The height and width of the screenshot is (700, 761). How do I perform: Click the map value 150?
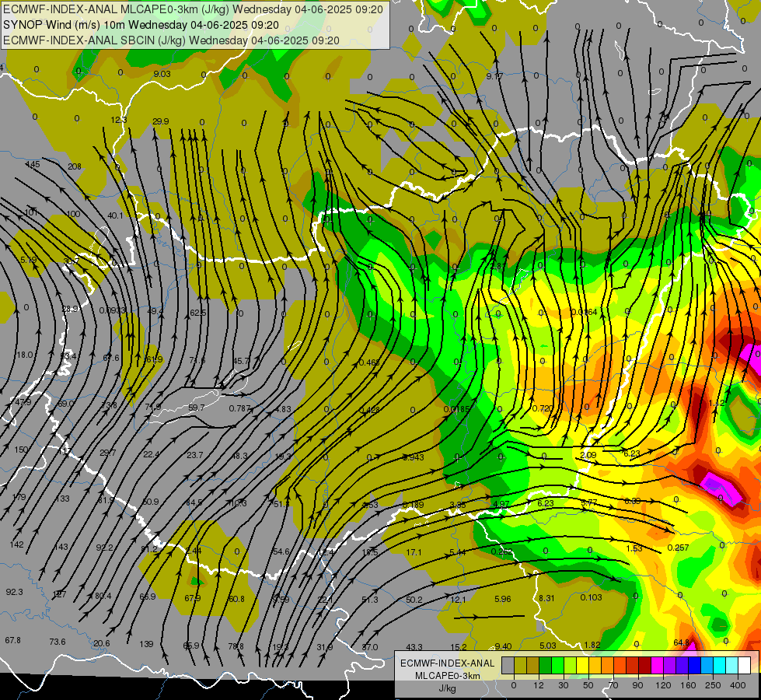point(21,450)
